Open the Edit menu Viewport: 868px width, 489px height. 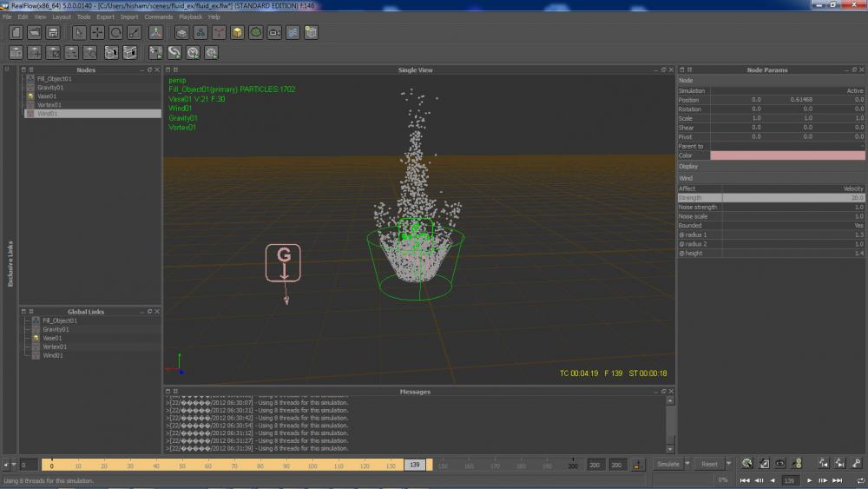(23, 17)
